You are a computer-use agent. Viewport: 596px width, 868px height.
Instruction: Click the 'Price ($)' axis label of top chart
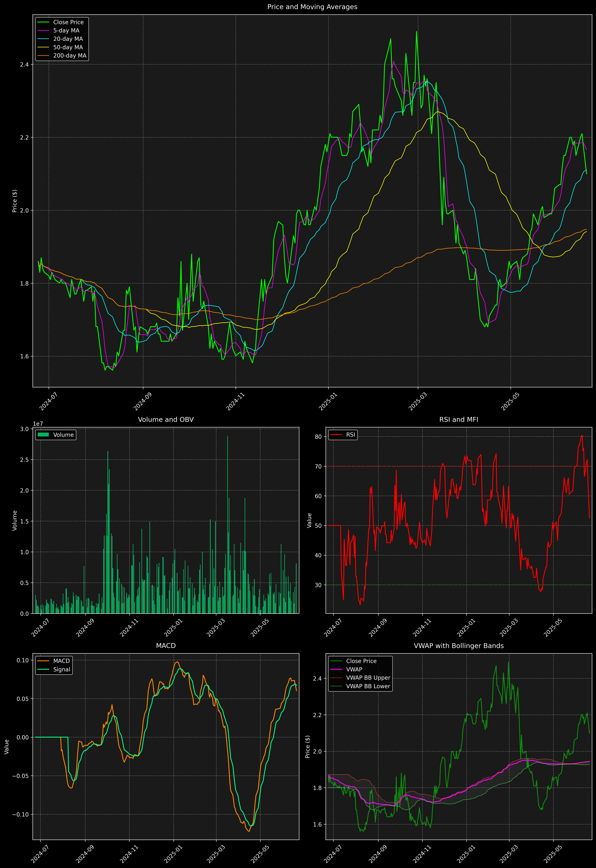[15, 201]
